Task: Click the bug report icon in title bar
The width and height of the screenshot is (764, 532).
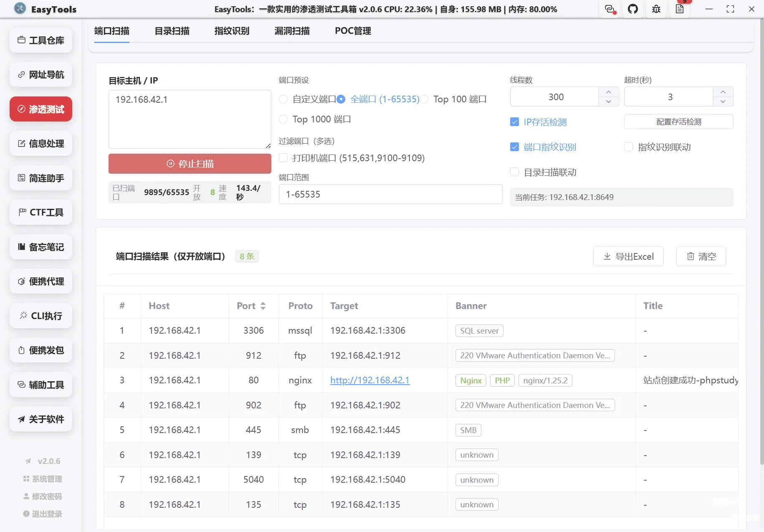Action: (x=656, y=9)
